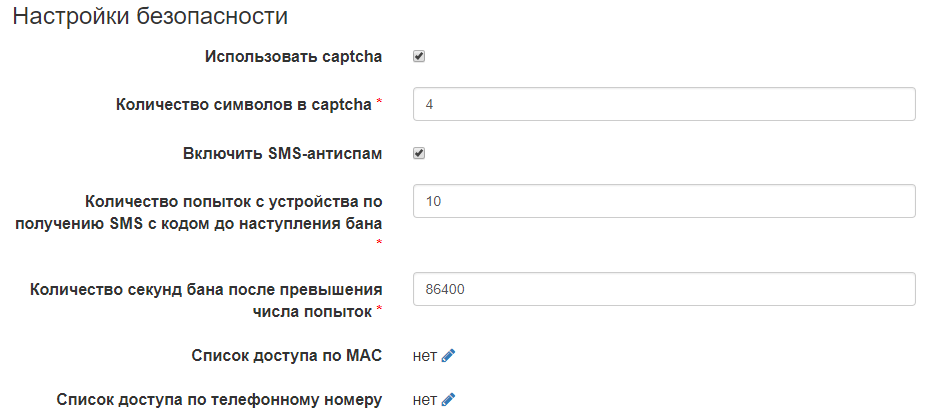Click the 'Использовать captcha' label

coord(293,57)
